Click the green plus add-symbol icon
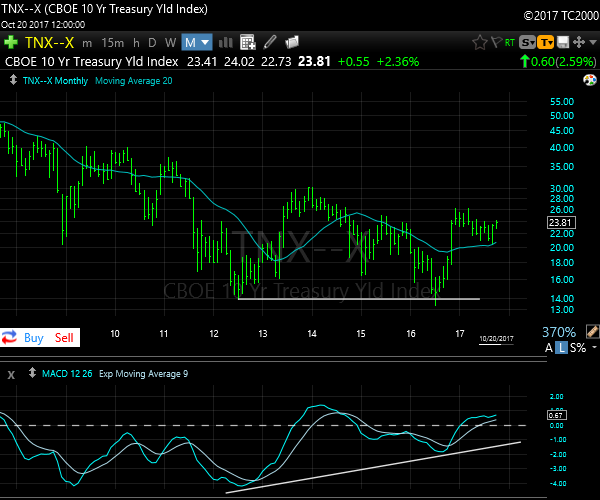The image size is (600, 500). pyautogui.click(x=11, y=42)
